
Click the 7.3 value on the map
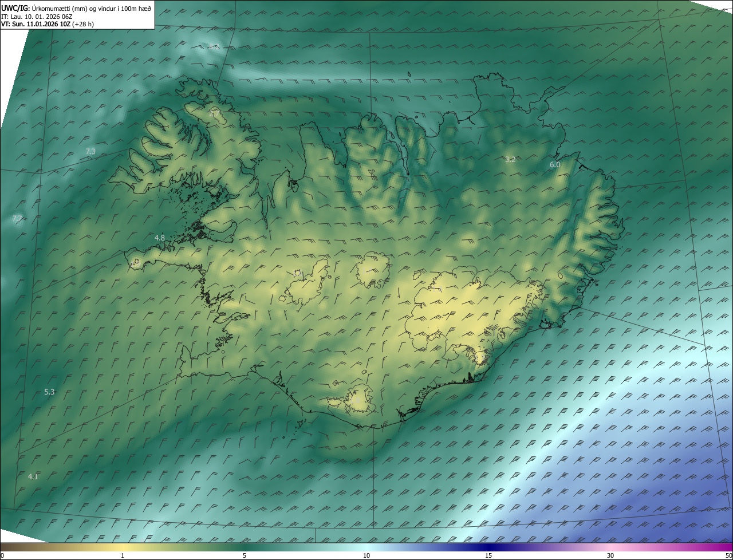click(90, 151)
